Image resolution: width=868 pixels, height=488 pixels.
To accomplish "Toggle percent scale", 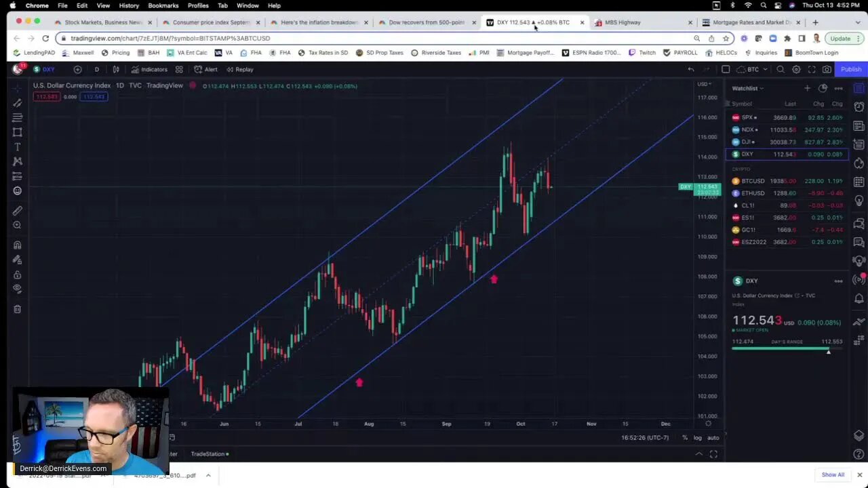I will point(685,438).
